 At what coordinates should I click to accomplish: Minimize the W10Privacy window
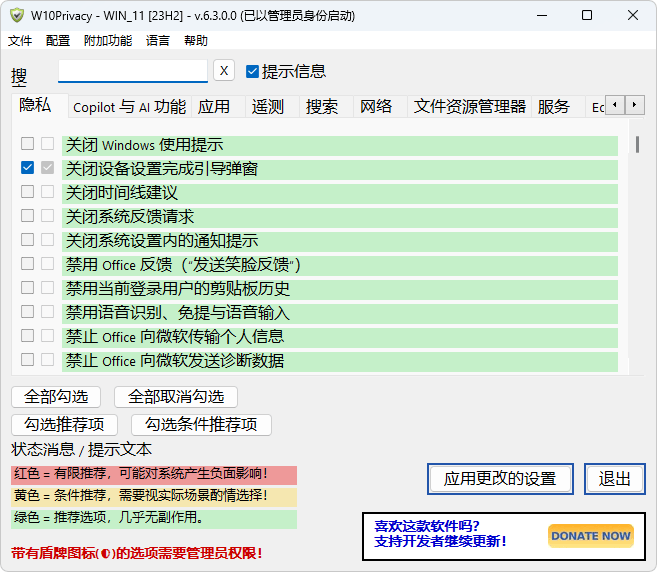tap(542, 16)
